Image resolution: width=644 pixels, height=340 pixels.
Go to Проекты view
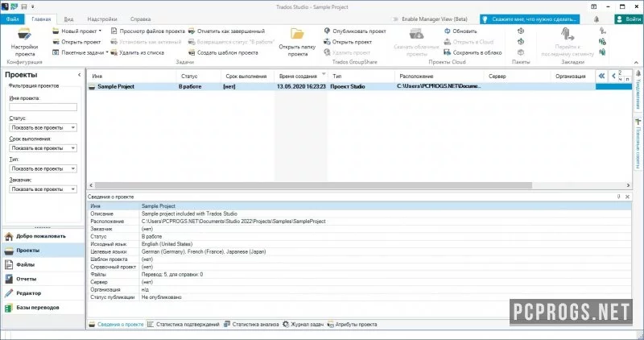(x=43, y=251)
